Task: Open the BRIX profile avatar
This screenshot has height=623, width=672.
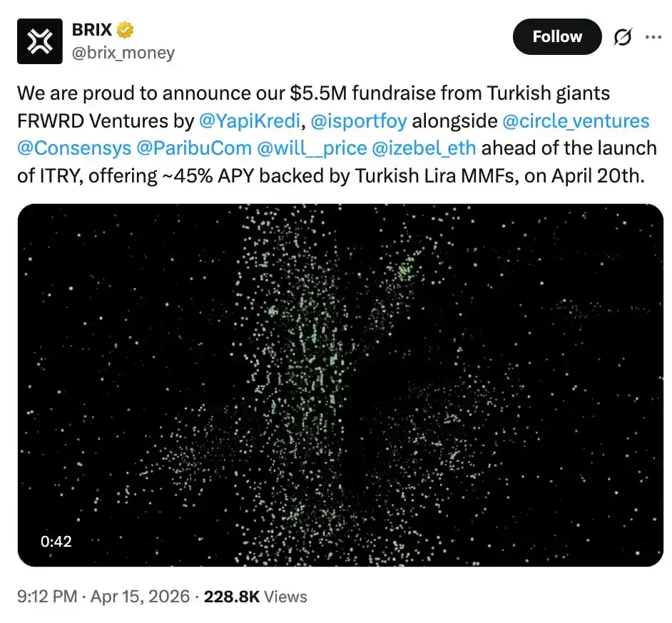Action: pyautogui.click(x=41, y=41)
